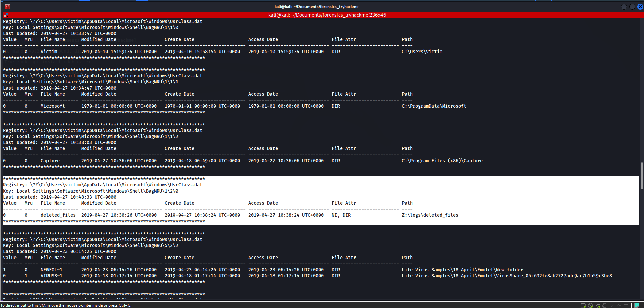Click the virtual printer device icon
644x308 pixels.
605,305
